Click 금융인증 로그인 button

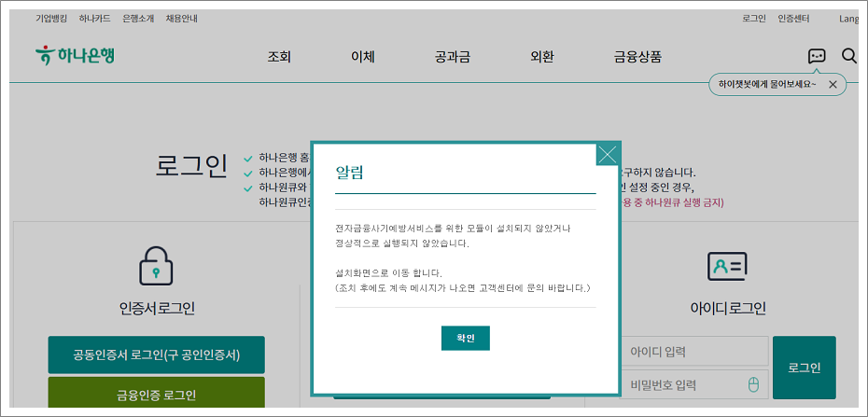pos(157,394)
